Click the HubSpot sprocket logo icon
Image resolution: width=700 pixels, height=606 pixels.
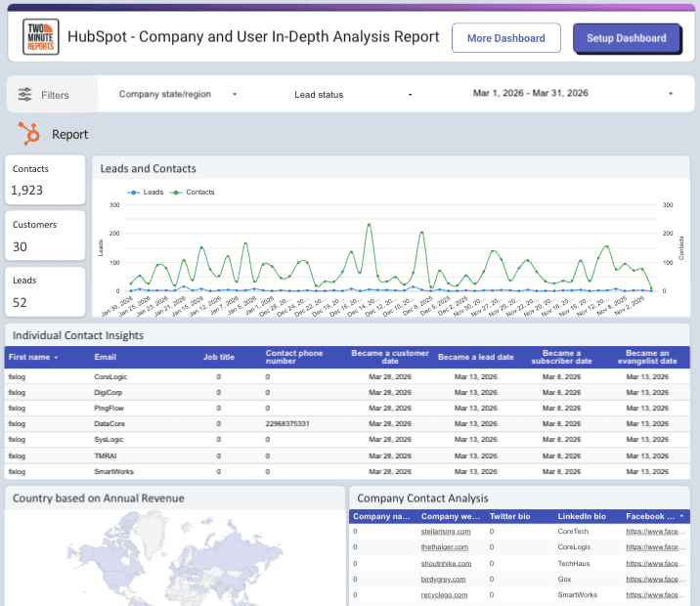29,134
